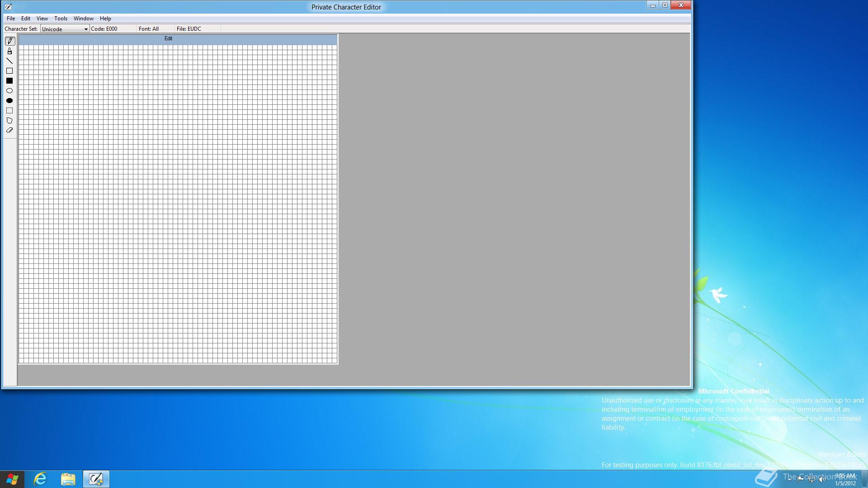Image resolution: width=868 pixels, height=488 pixels.
Task: Select the Freeform Selection tool
Action: click(x=9, y=121)
